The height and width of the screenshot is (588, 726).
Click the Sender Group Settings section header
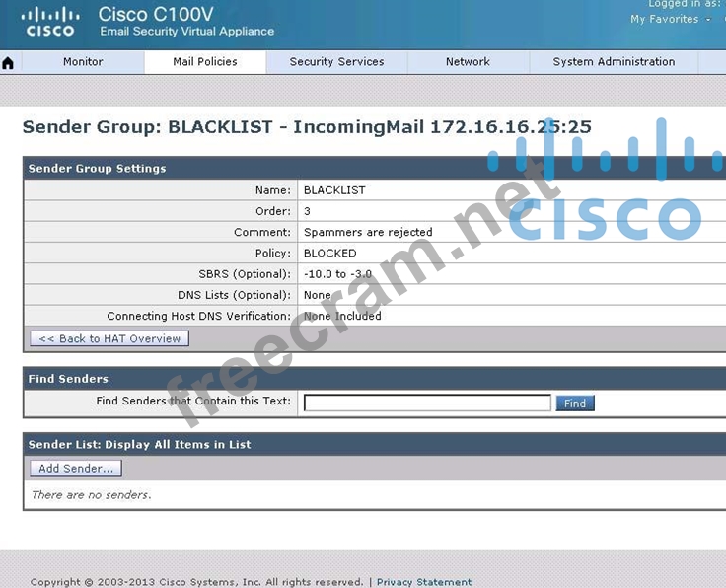[97, 169]
